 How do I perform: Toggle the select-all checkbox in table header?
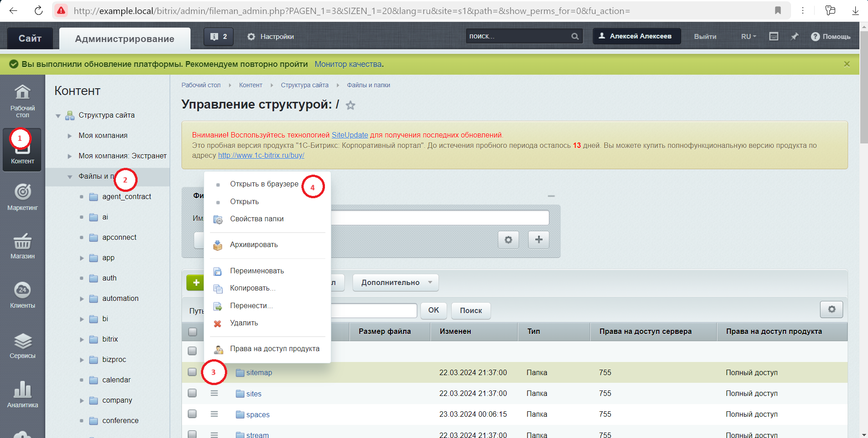click(192, 332)
